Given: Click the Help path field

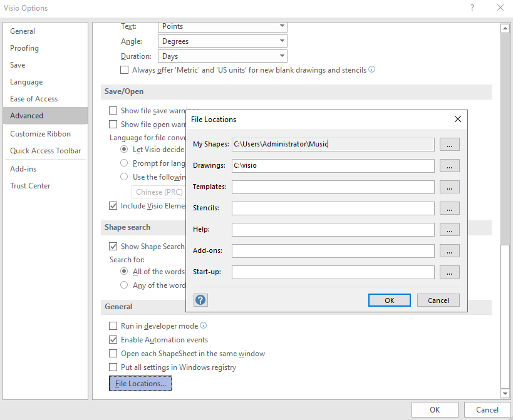Looking at the screenshot, I should (x=333, y=230).
